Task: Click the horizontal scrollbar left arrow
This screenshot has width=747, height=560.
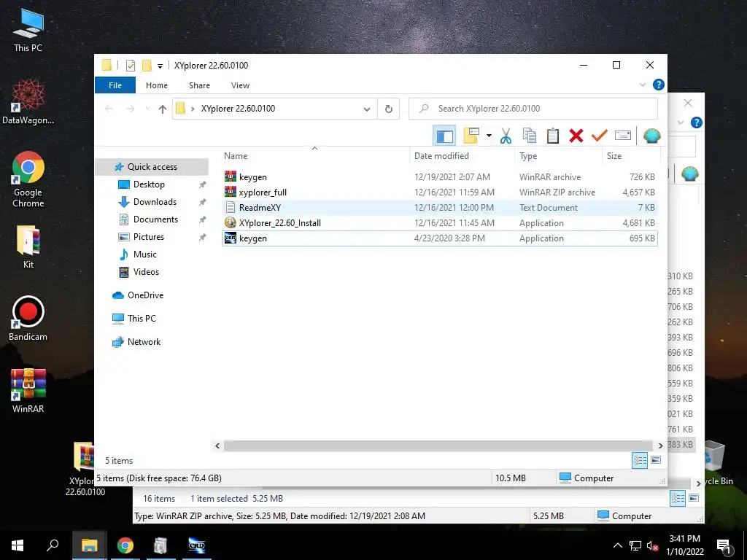Action: pos(217,446)
